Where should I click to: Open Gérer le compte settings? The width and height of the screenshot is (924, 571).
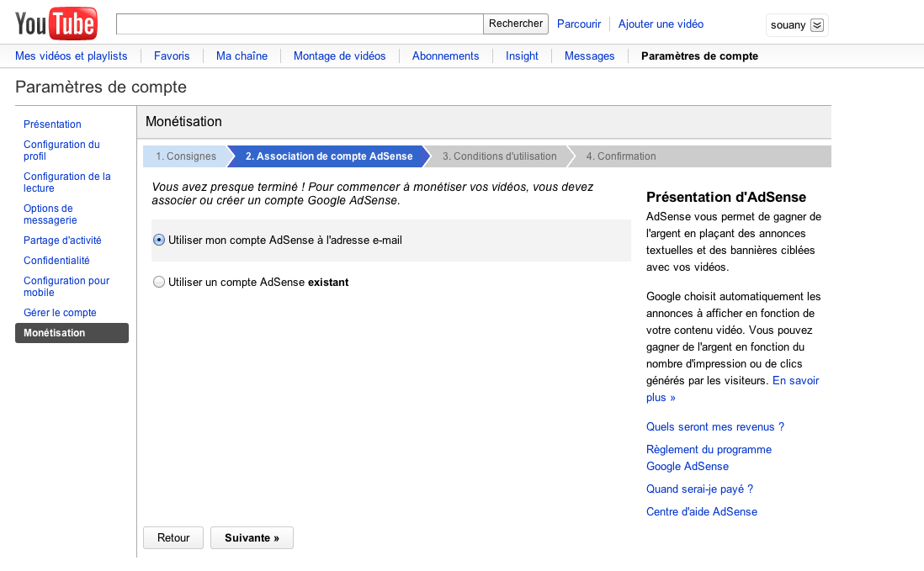click(x=60, y=313)
